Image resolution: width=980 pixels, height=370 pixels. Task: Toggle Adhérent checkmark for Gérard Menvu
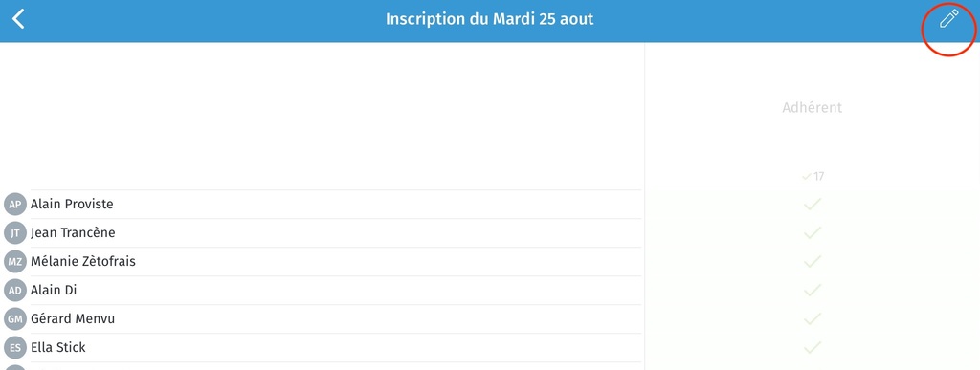tap(812, 318)
